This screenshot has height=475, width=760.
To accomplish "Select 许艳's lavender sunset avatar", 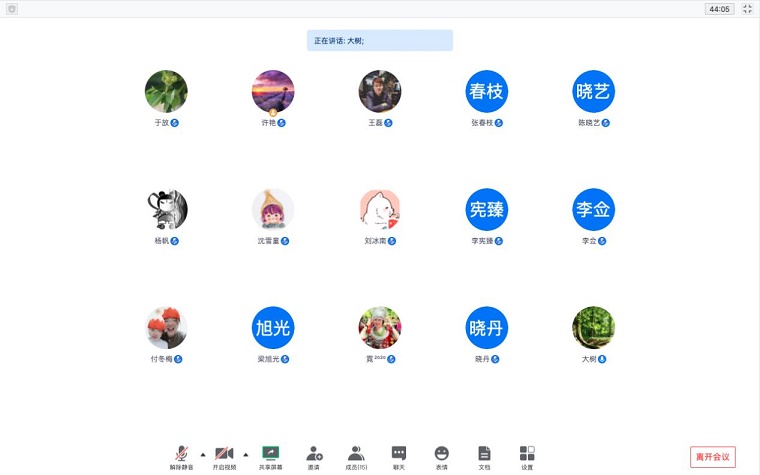I will pos(273,91).
